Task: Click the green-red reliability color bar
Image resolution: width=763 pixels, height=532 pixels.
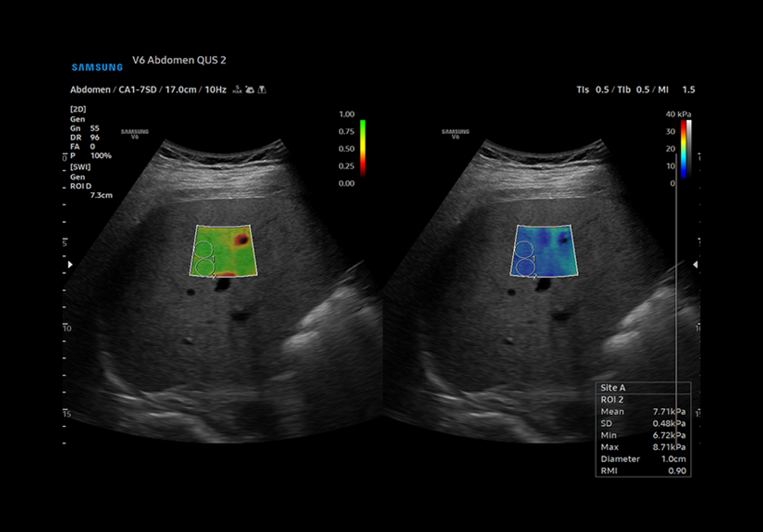Action: [362, 148]
